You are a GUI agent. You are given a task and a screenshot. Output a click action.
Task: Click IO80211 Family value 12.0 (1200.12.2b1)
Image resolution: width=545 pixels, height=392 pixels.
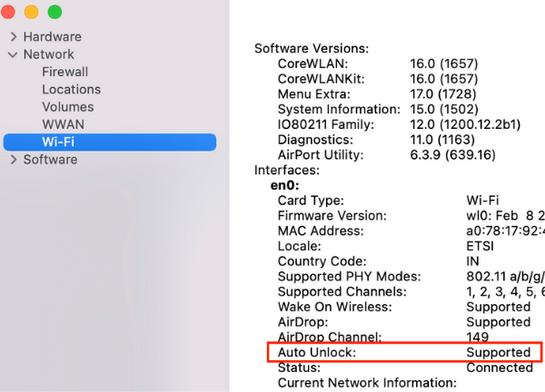tap(465, 124)
